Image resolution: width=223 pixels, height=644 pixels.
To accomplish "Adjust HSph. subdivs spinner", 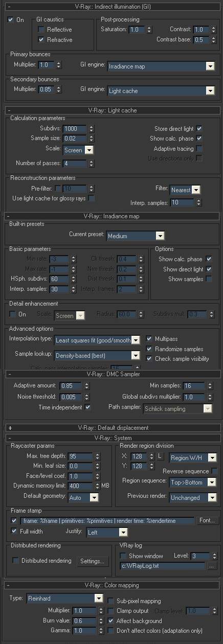I will [73, 279].
